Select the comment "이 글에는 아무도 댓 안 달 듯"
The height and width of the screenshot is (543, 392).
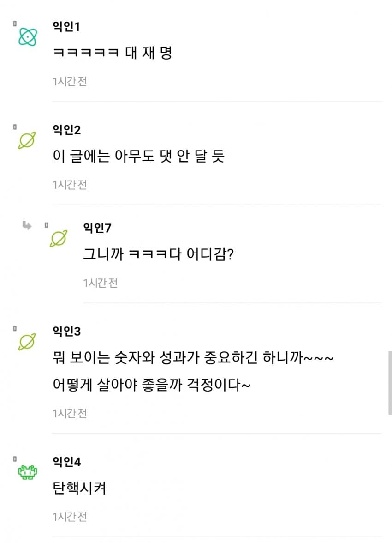[138, 157]
